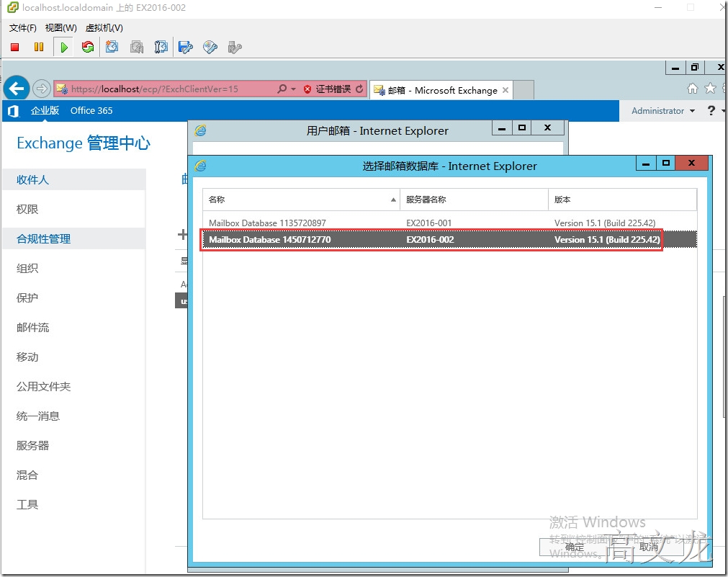Open the Snapshot Manager toolbar icon
This screenshot has height=577, width=728.
tap(161, 47)
